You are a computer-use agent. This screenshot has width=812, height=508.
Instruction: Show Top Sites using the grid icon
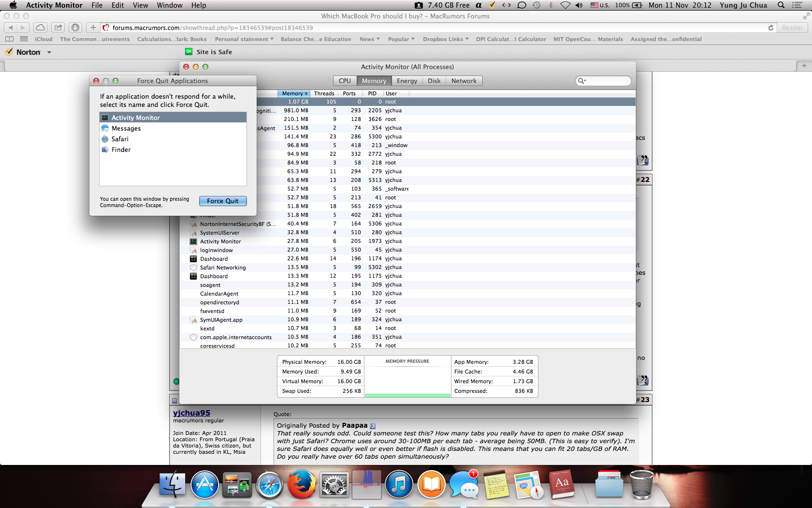[24, 39]
